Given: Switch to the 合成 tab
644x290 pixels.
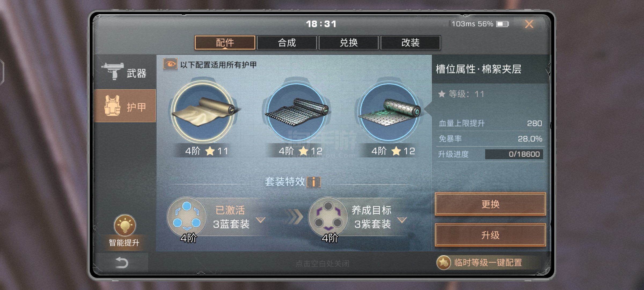Looking at the screenshot, I should (x=287, y=42).
